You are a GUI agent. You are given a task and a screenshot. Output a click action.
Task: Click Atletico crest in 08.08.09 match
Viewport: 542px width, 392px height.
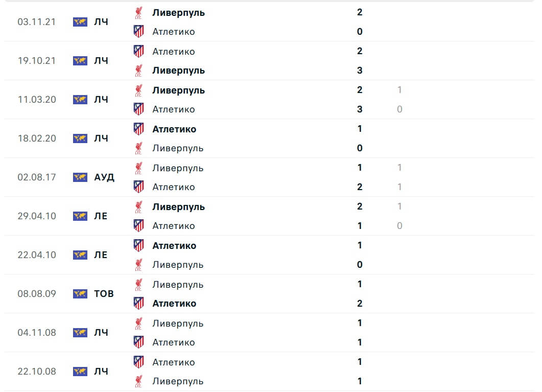point(138,304)
